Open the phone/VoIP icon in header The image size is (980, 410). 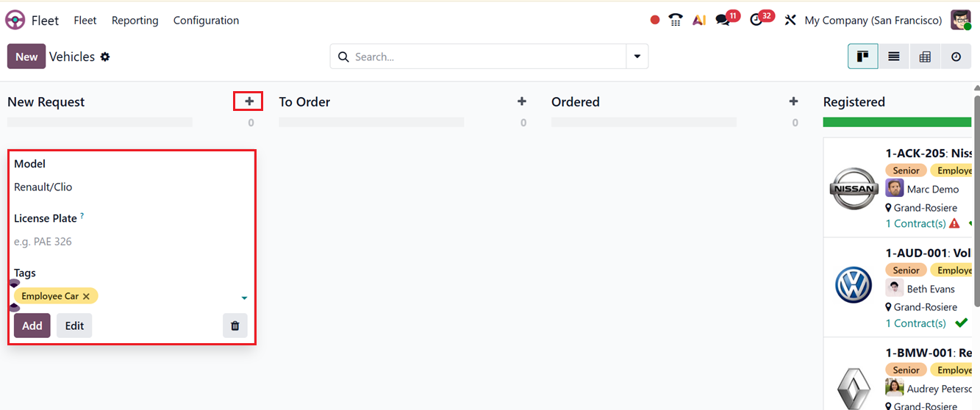coord(676,21)
